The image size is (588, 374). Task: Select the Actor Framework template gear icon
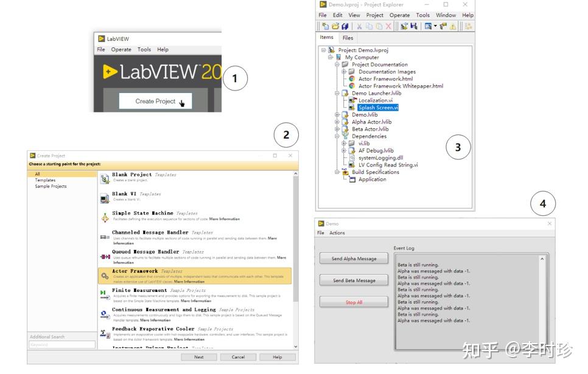pos(105,275)
